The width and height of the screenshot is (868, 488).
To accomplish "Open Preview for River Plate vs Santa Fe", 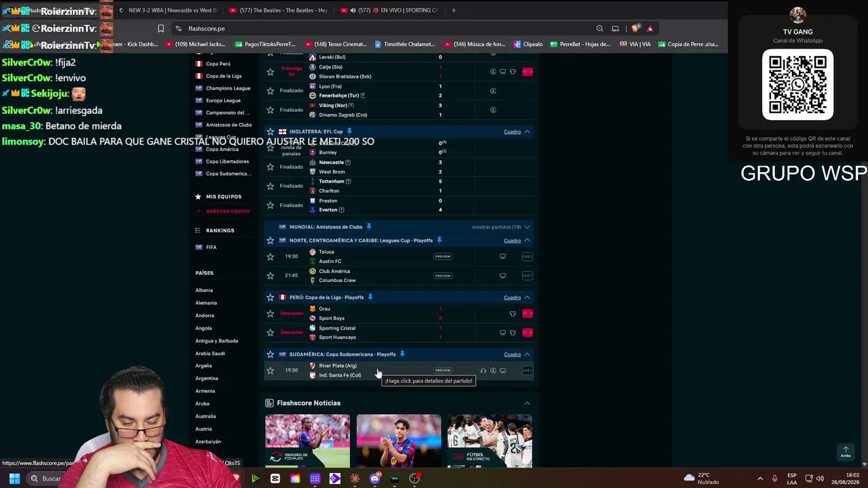I will [x=443, y=370].
